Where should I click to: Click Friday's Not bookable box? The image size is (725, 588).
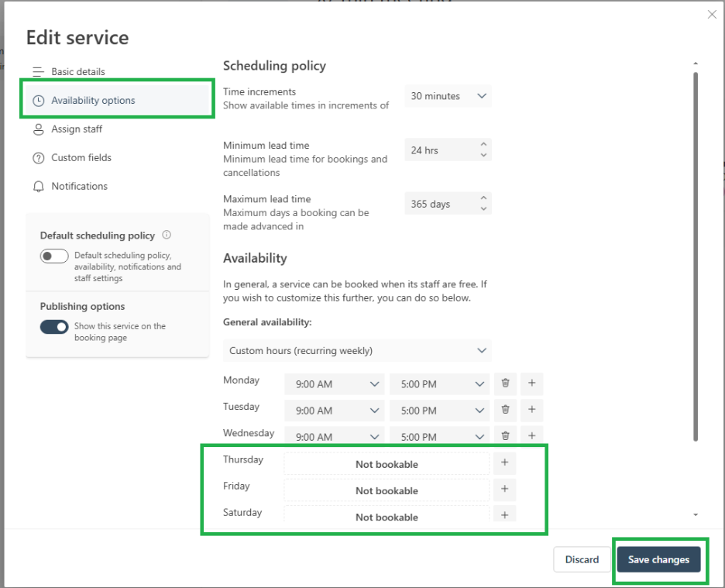[x=387, y=490]
